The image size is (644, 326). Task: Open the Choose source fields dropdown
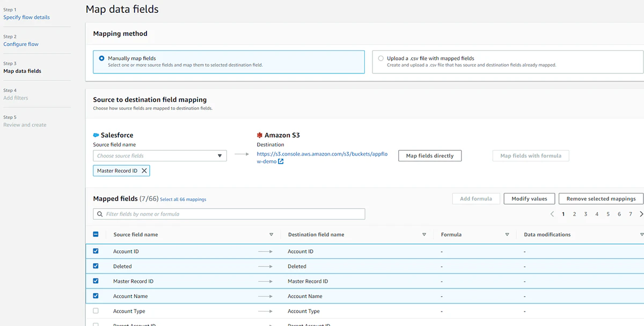[159, 155]
